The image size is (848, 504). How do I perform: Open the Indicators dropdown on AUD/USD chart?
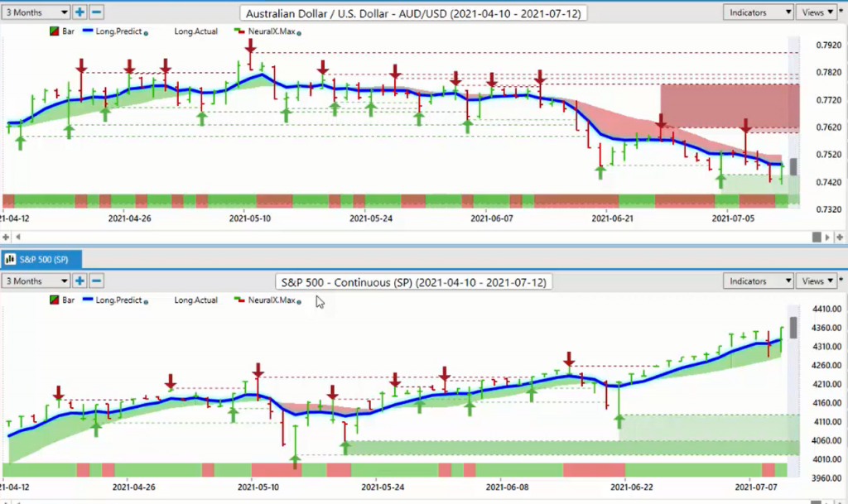(759, 12)
